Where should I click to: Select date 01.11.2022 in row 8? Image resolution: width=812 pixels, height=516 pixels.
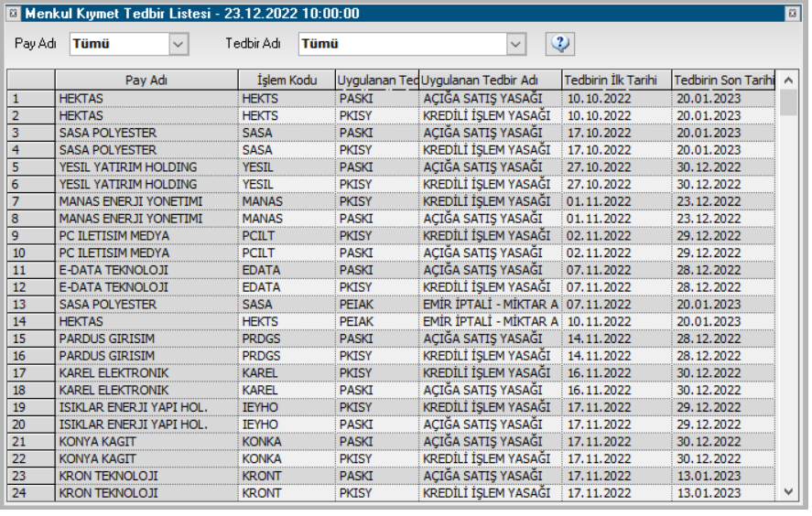pyautogui.click(x=600, y=219)
